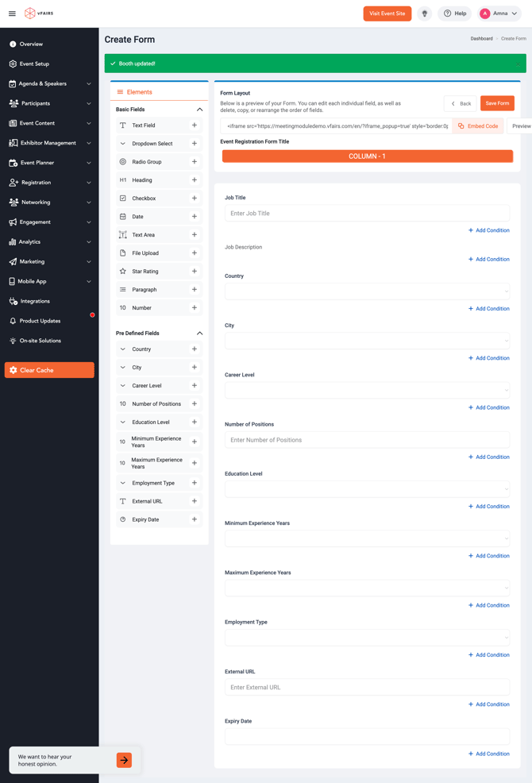Click the Save Form button
Viewport: 532px width, 783px height.
tap(497, 103)
